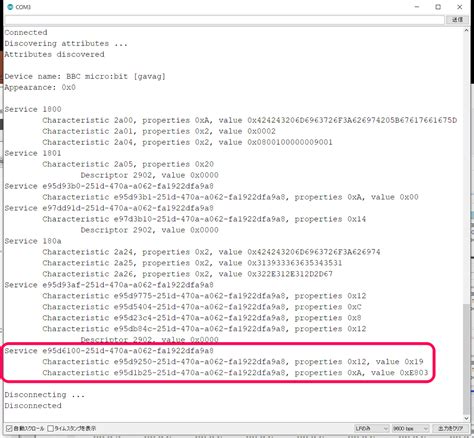
Task: Click 'Service e95d93af-251d-470a-a062-fa1922dfa9a8' line
Action: click(x=109, y=285)
